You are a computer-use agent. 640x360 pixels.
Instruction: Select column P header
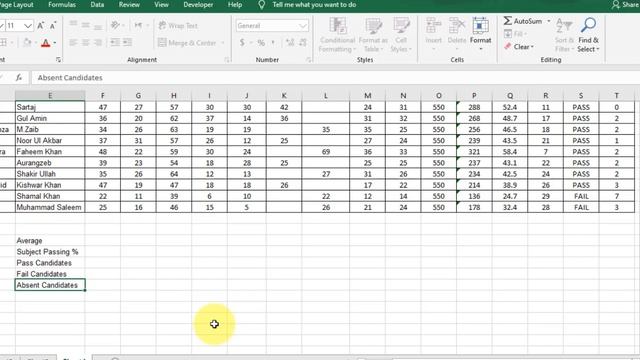coord(474,96)
